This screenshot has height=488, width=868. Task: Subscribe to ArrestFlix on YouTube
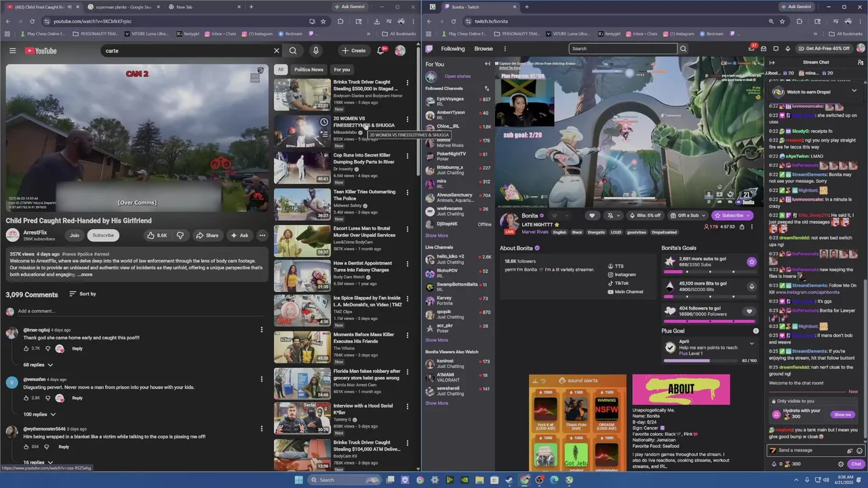[x=103, y=235]
